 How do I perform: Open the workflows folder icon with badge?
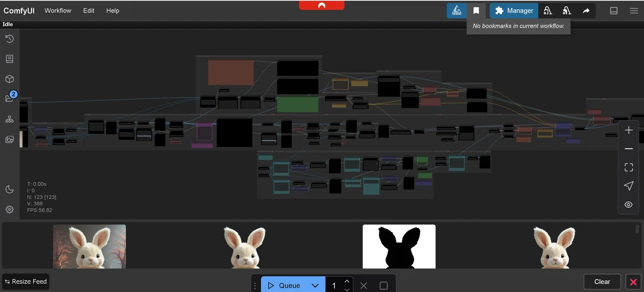pos(10,98)
